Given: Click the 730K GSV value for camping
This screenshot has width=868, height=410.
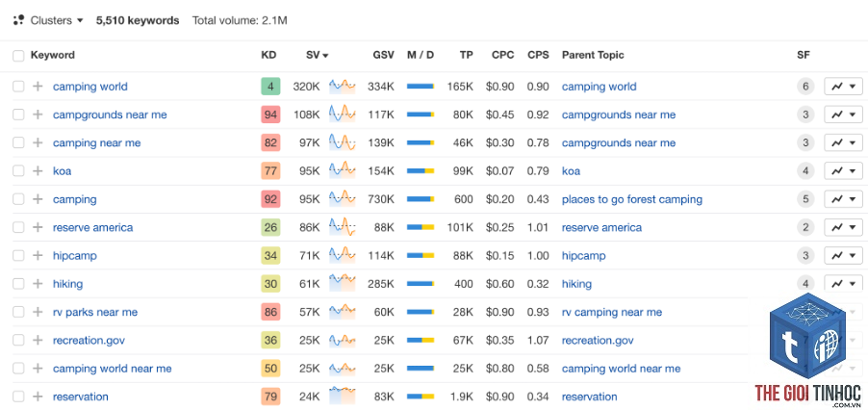Looking at the screenshot, I should [x=381, y=199].
